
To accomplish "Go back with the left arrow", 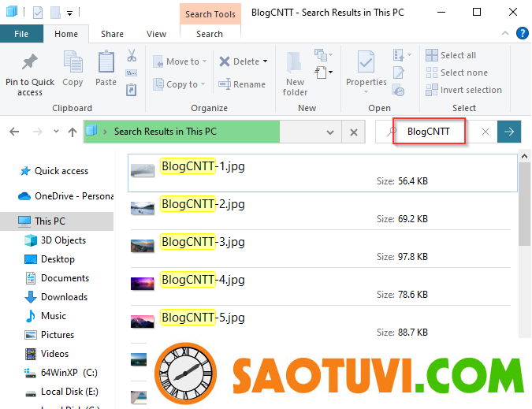I will 14,132.
